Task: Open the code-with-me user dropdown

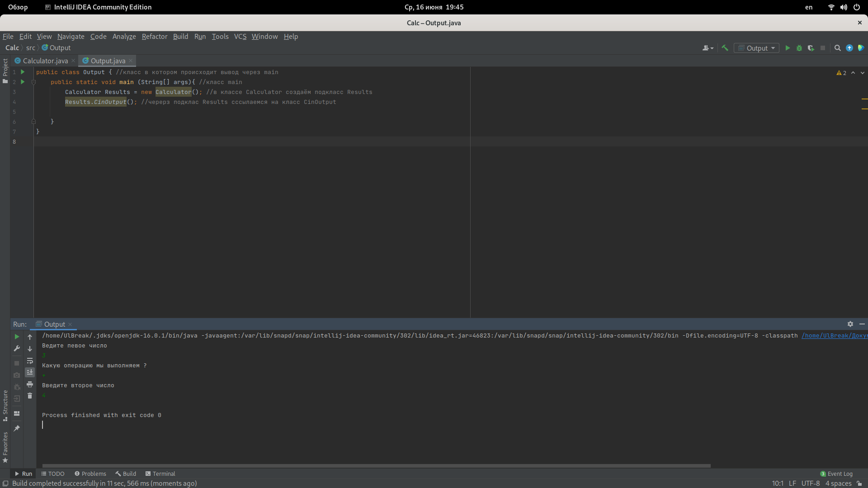Action: pyautogui.click(x=708, y=48)
